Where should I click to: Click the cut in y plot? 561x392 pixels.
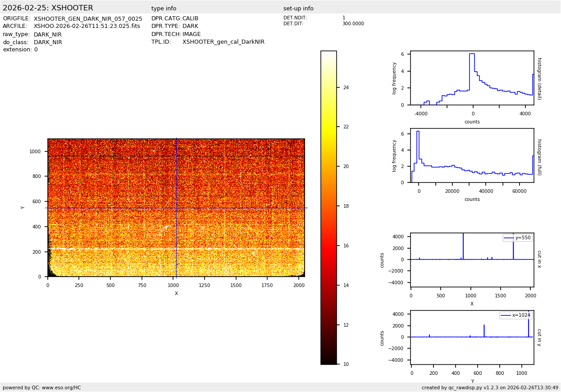point(472,337)
